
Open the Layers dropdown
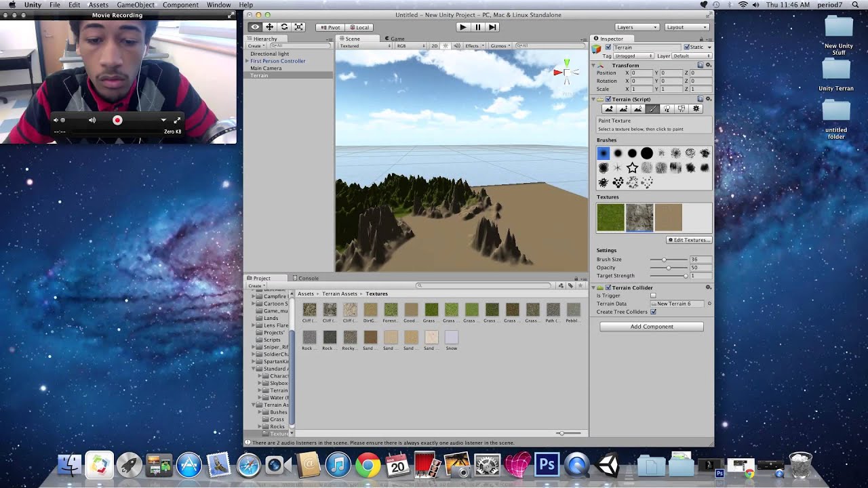tap(637, 27)
